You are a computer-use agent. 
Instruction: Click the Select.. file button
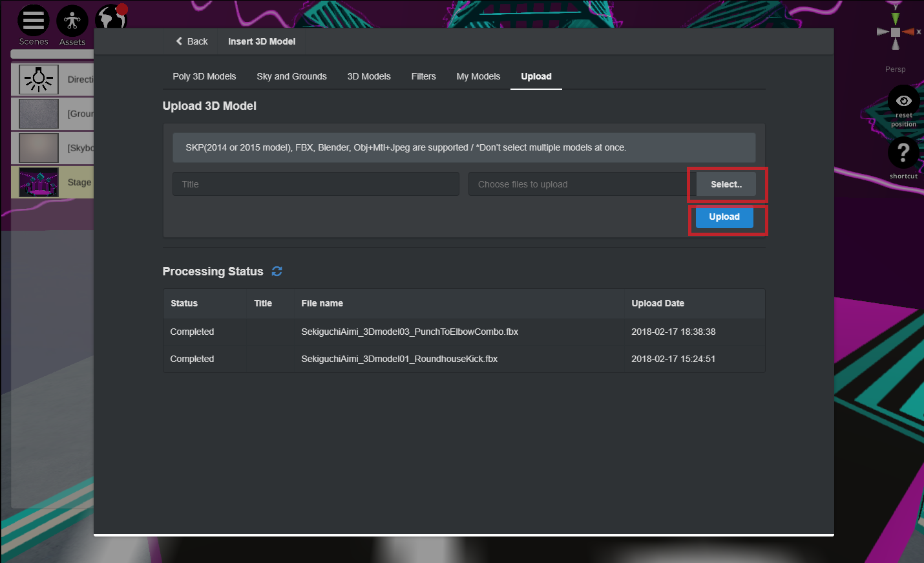pos(726,184)
